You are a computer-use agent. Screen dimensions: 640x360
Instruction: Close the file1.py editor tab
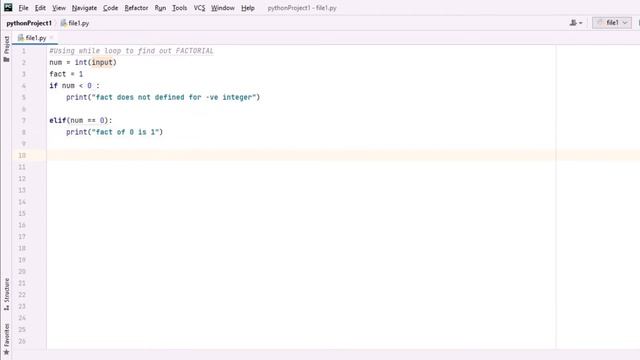click(51, 38)
